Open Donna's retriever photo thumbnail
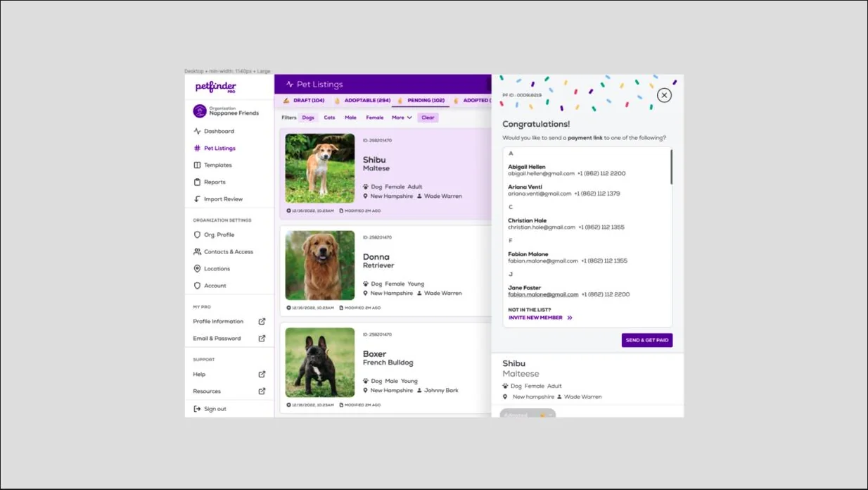The height and width of the screenshot is (490, 868). 320,265
